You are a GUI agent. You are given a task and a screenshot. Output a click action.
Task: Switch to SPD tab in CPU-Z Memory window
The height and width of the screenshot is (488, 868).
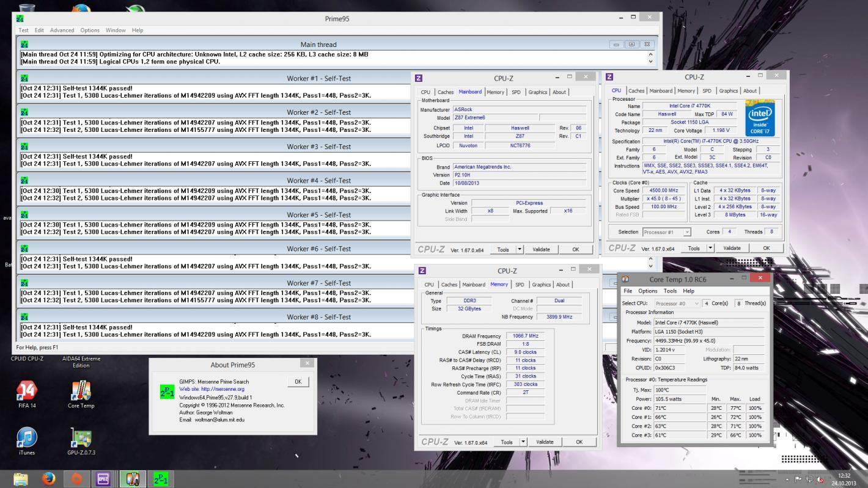pos(520,285)
